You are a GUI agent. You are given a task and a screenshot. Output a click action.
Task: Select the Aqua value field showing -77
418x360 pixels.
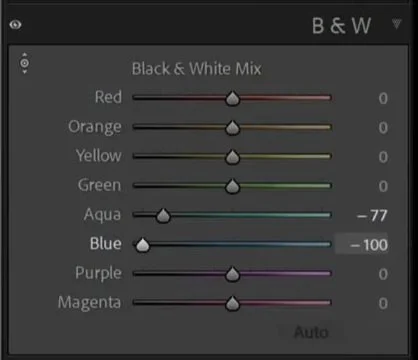372,216
